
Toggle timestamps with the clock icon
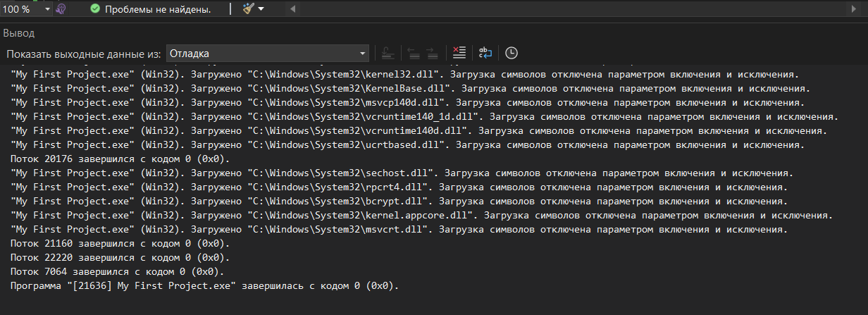(512, 53)
